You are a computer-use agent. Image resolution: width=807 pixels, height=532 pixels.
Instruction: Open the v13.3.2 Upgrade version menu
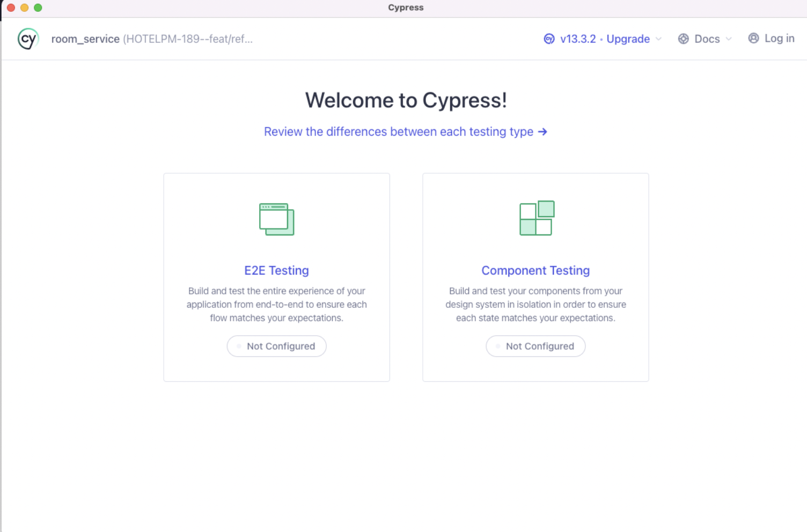[603, 39]
